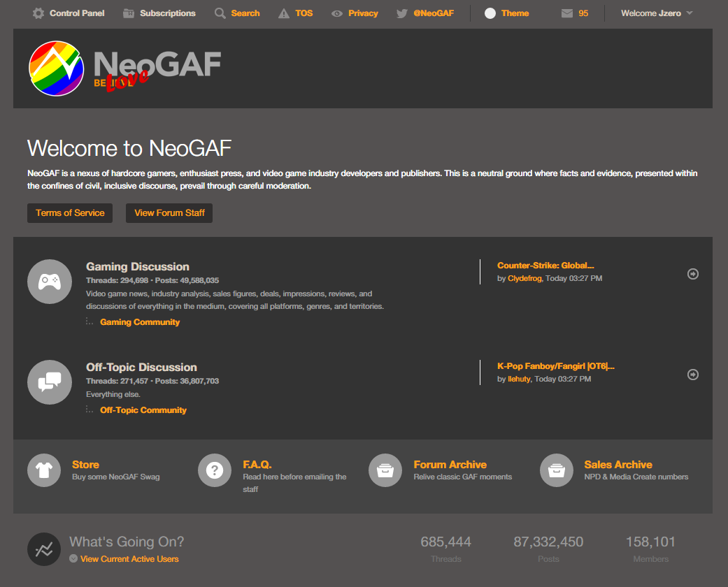Open the View Forum Staff page
Screen dimensions: 728x587
point(169,213)
